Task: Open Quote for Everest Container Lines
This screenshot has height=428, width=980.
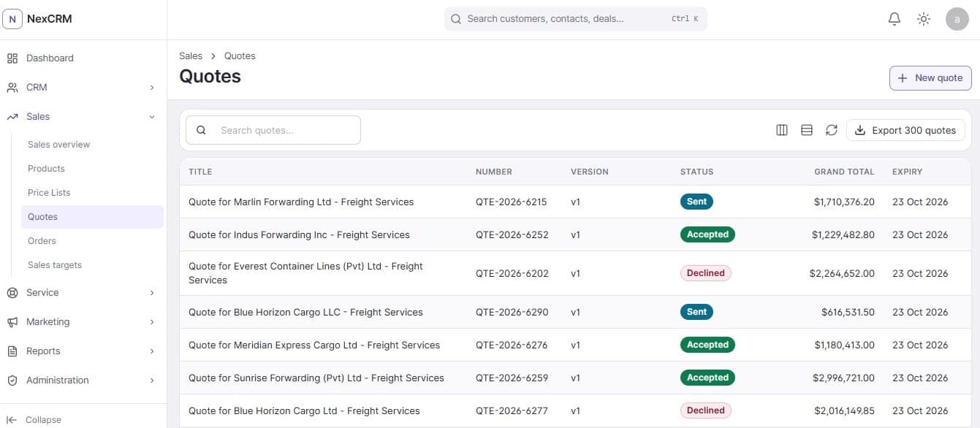Action: pos(305,273)
